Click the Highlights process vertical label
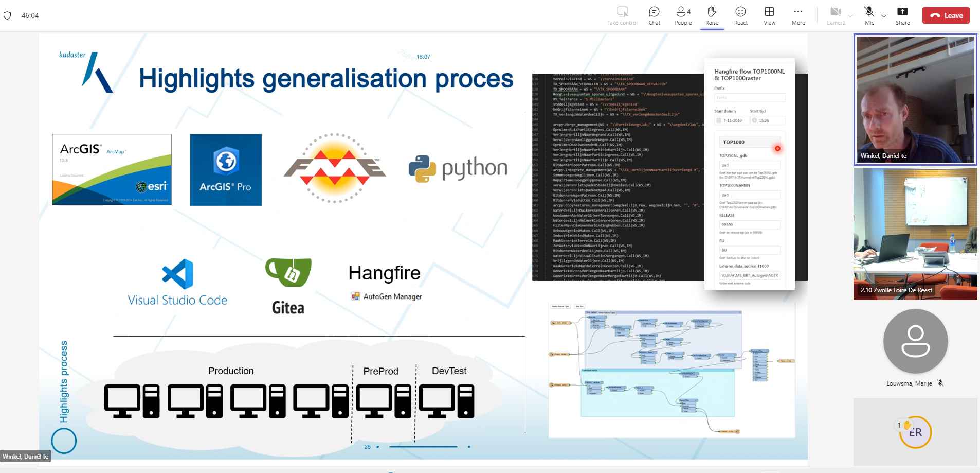980x473 pixels. point(64,381)
